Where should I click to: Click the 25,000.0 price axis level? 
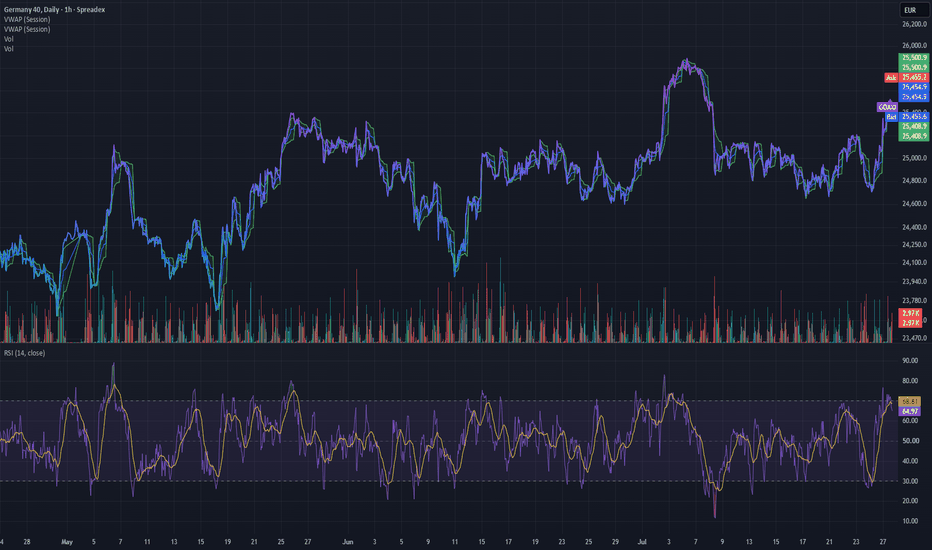(x=914, y=158)
